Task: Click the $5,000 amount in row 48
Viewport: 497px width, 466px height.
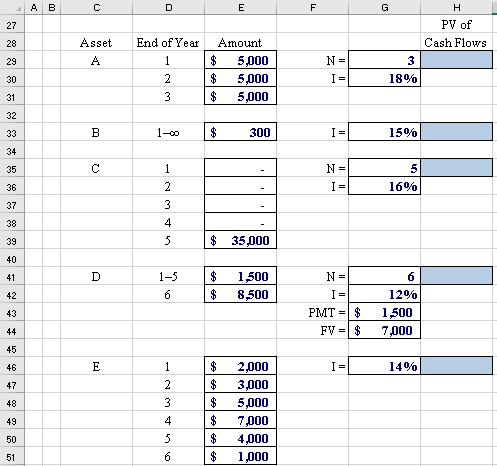Action: pos(241,402)
